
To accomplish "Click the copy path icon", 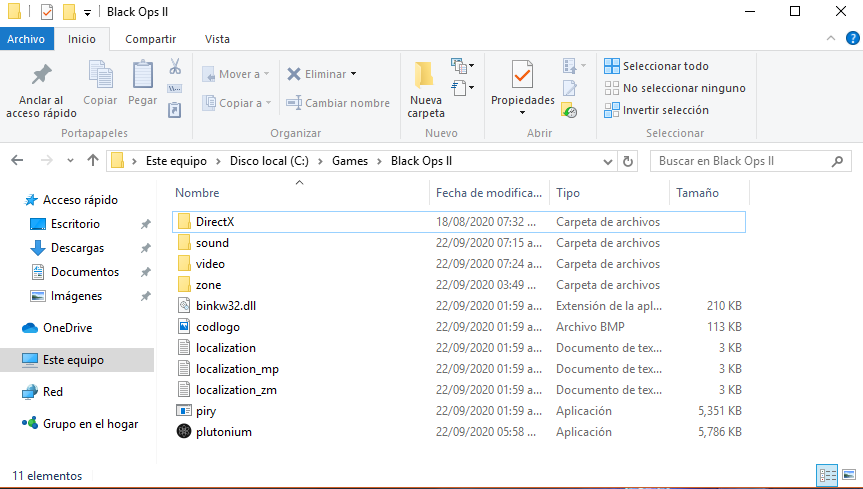I will (x=174, y=89).
